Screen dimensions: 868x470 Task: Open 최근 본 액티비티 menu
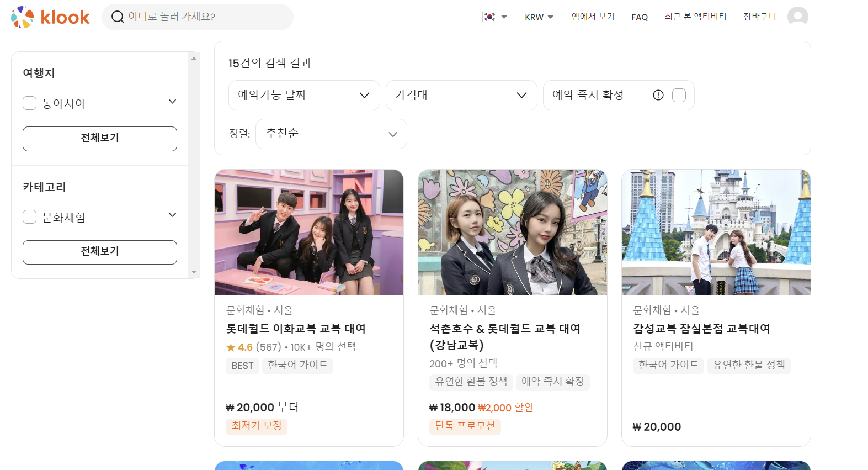[x=695, y=17]
